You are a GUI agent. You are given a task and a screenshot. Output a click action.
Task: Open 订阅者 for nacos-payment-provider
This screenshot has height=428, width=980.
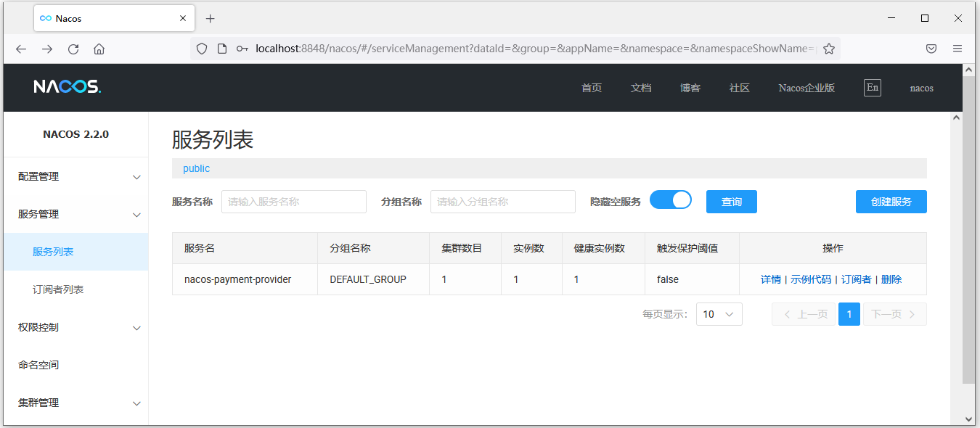[x=857, y=279]
